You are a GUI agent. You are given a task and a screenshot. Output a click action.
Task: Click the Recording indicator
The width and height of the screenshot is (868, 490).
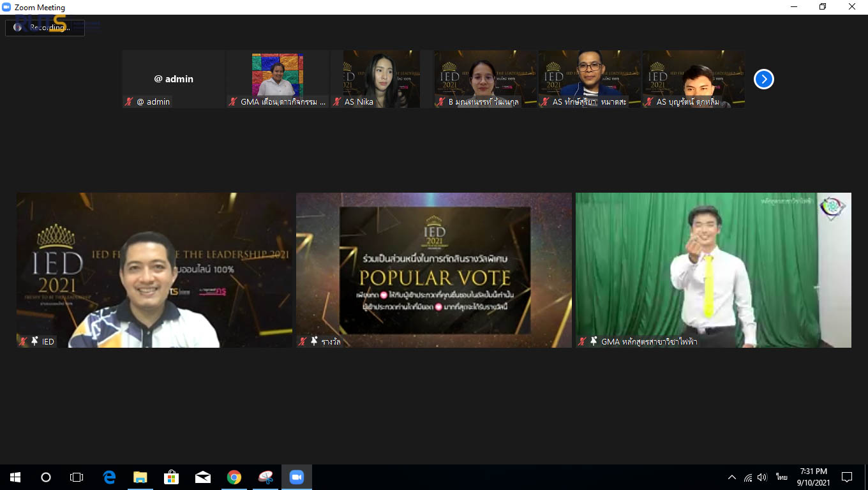tap(45, 27)
